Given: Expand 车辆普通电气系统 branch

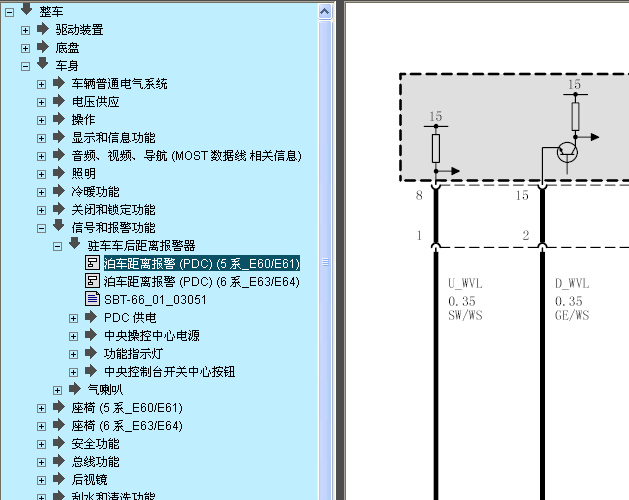Looking at the screenshot, I should tap(41, 85).
